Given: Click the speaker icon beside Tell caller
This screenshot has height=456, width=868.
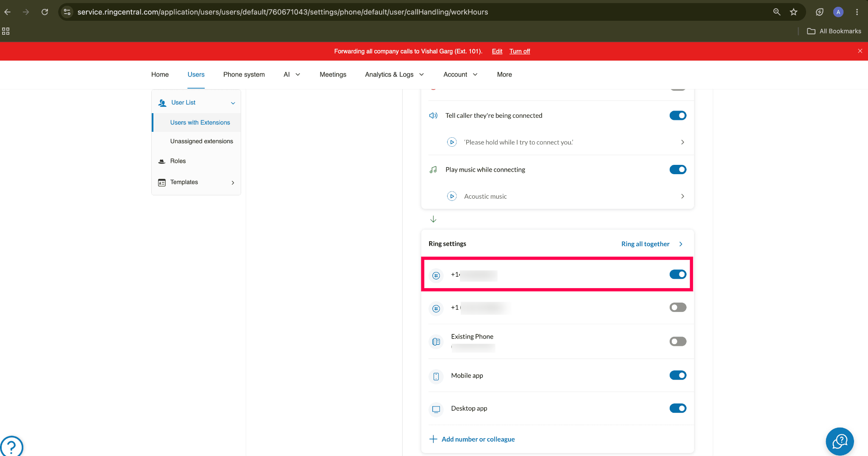Looking at the screenshot, I should coord(433,116).
